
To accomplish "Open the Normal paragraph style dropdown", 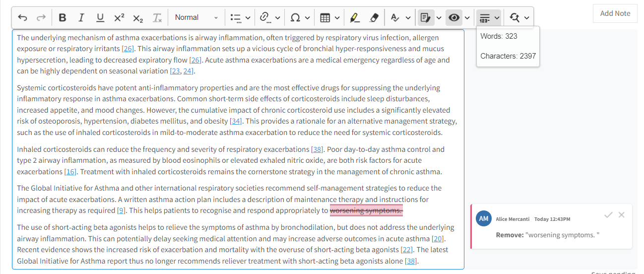I will [196, 17].
